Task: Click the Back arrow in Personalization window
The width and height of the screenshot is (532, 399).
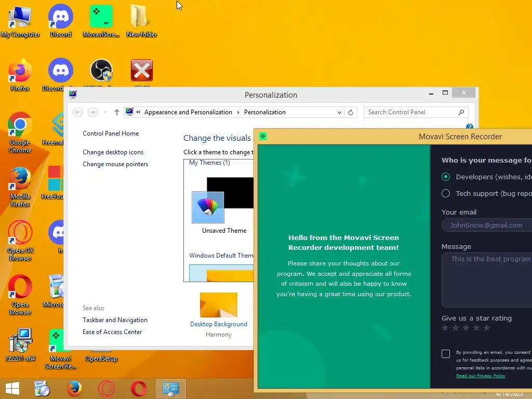Action: (x=78, y=112)
